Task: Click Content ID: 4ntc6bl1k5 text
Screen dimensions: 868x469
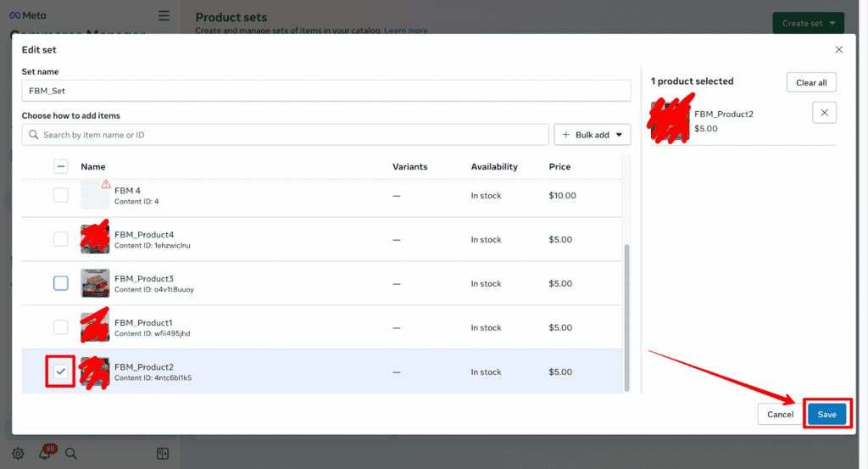Action: (x=153, y=377)
